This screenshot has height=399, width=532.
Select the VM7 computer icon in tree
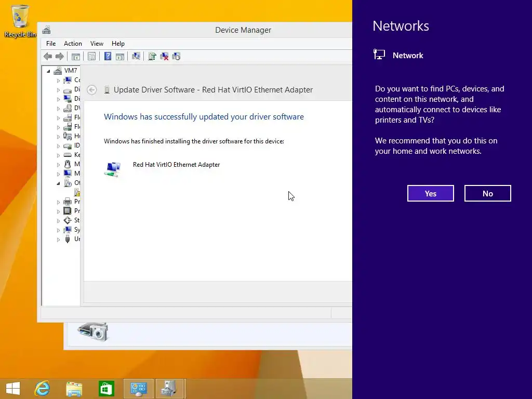(58, 71)
